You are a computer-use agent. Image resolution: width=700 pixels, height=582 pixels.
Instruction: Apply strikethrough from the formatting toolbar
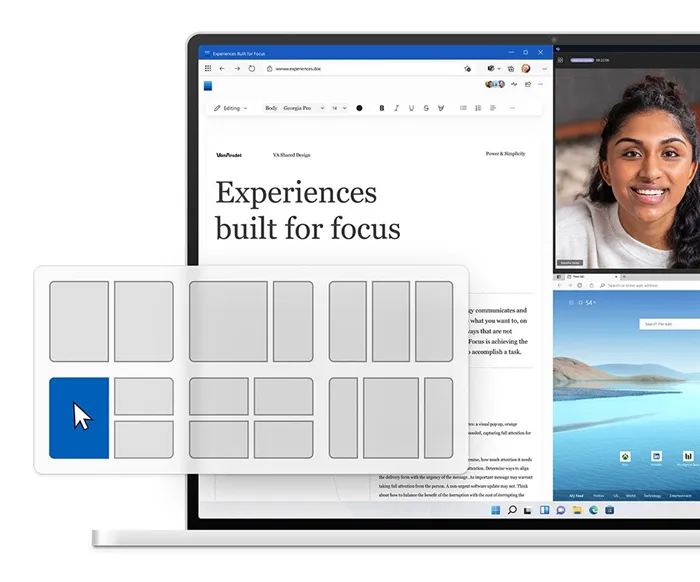(x=426, y=108)
